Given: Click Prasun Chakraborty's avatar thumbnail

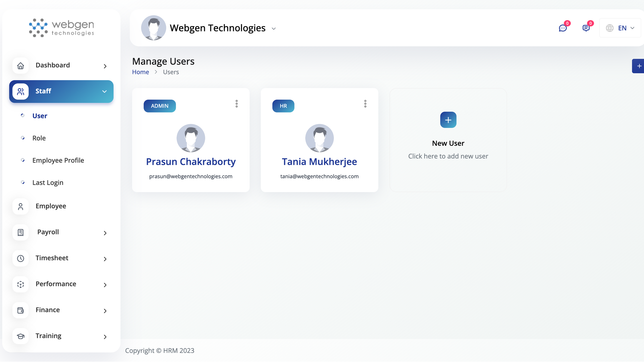Looking at the screenshot, I should (191, 138).
